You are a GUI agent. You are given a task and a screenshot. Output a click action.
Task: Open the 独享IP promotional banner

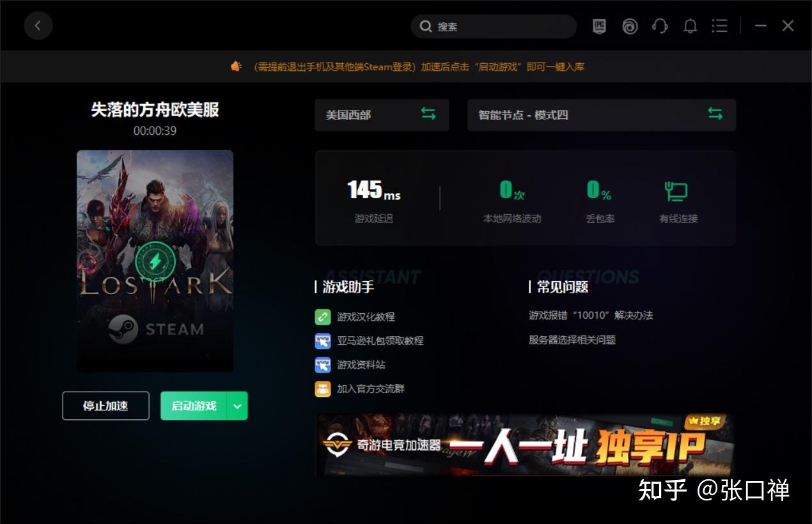click(x=525, y=445)
